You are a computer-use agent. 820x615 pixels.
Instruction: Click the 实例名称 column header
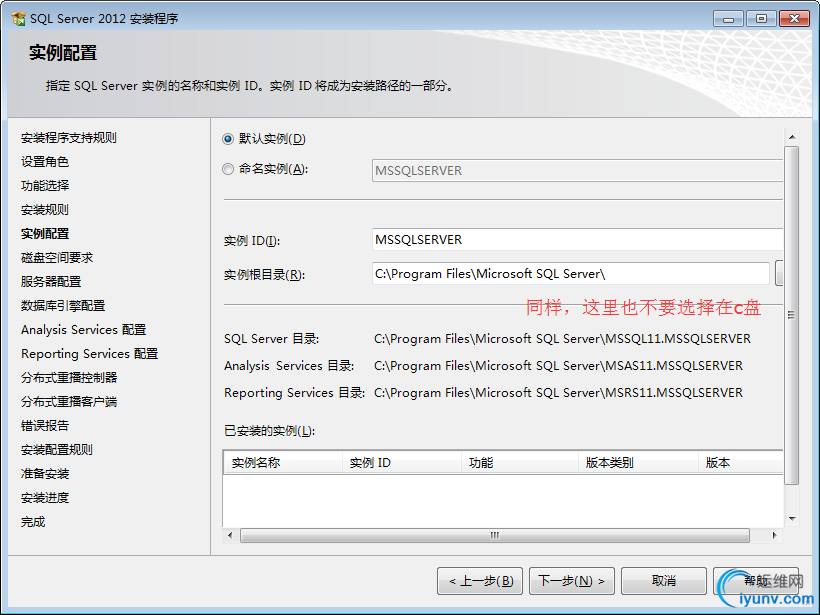(x=283, y=463)
